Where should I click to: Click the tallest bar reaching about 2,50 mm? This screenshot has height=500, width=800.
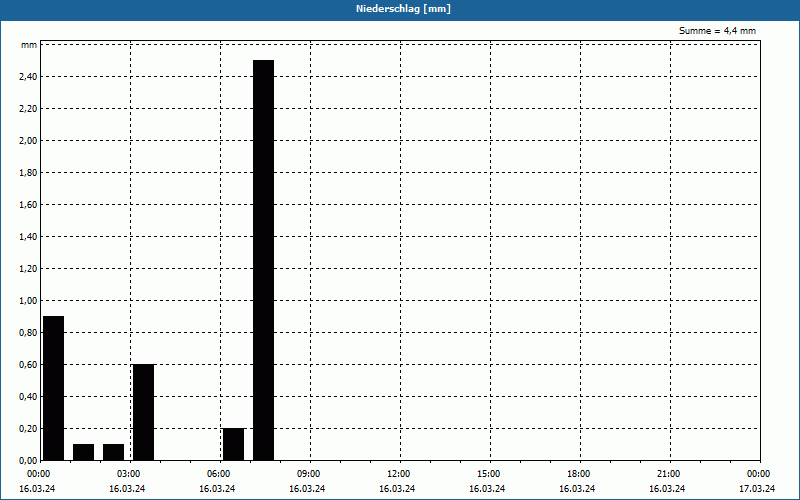pos(263,260)
